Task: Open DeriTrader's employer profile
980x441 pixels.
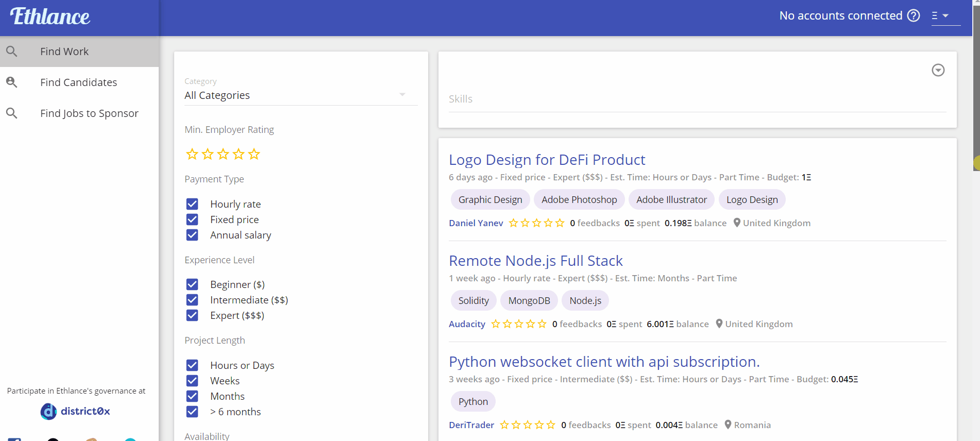Action: (471, 425)
